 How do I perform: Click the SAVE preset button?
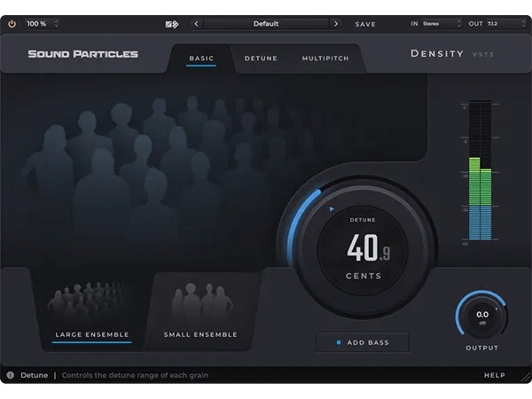tap(365, 24)
